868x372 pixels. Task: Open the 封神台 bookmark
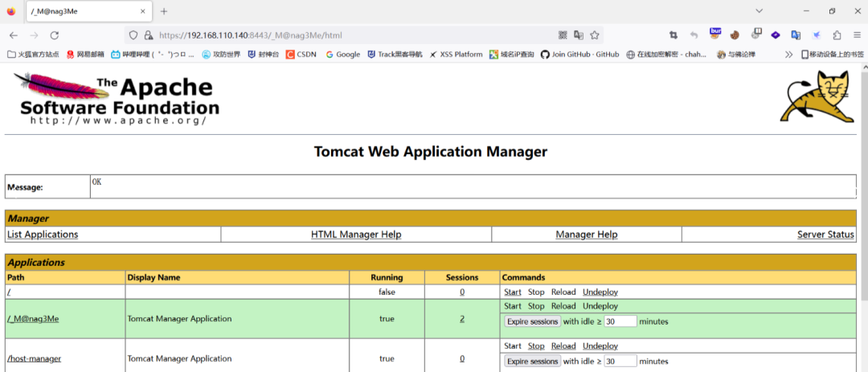click(x=264, y=55)
